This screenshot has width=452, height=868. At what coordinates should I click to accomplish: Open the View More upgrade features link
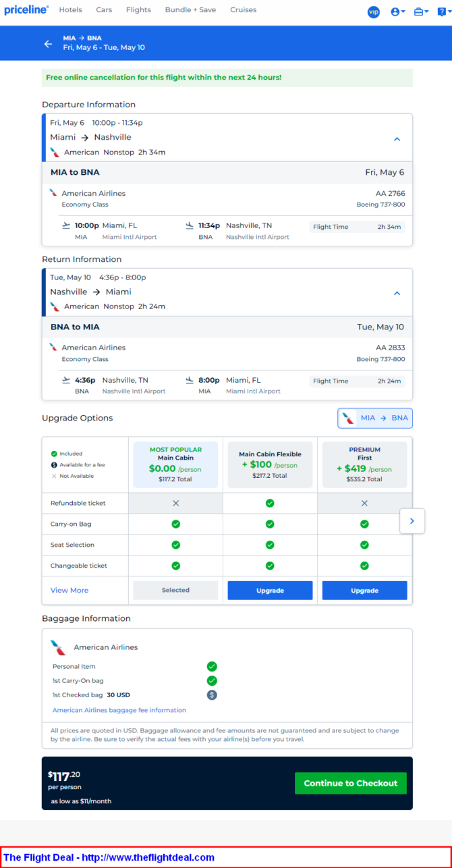(69, 590)
